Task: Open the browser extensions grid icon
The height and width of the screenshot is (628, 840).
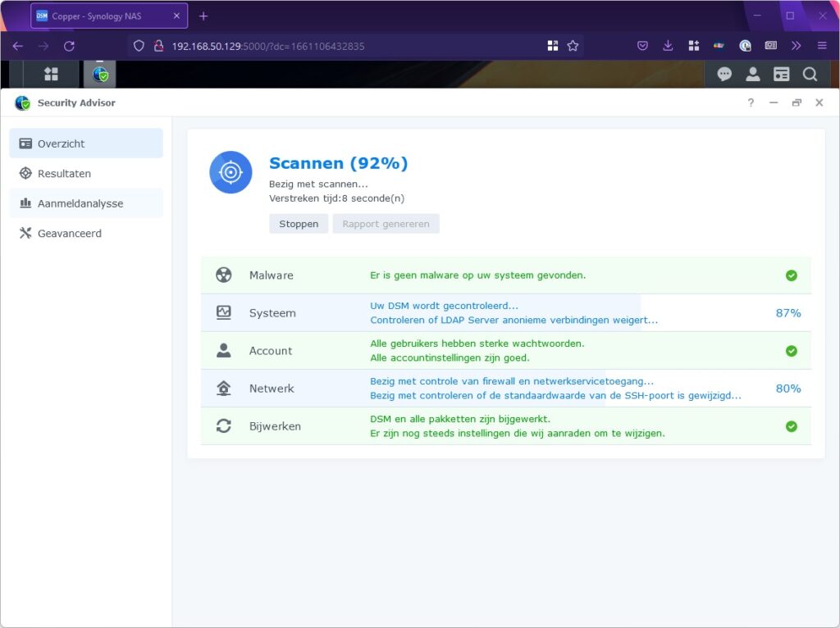Action: [694, 46]
